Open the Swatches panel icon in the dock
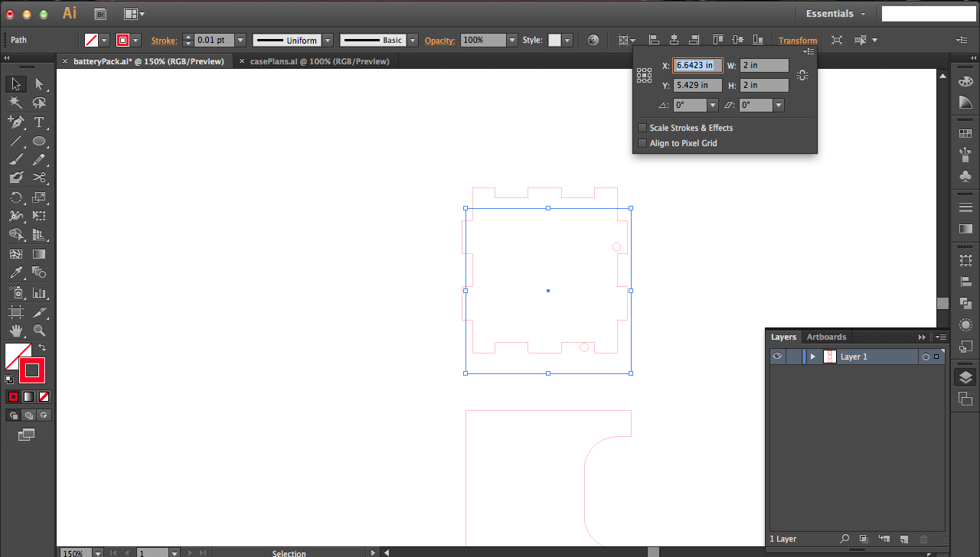The image size is (980, 557). coord(965,134)
